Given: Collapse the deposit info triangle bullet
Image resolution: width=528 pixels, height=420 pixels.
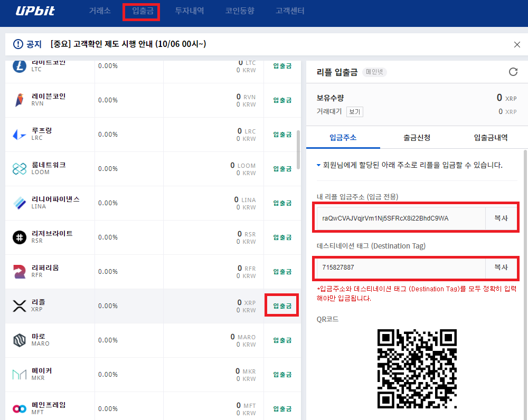Looking at the screenshot, I should pos(318,165).
